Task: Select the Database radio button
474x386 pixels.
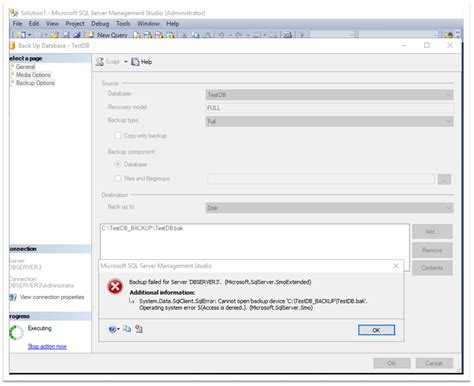Action: [x=118, y=164]
